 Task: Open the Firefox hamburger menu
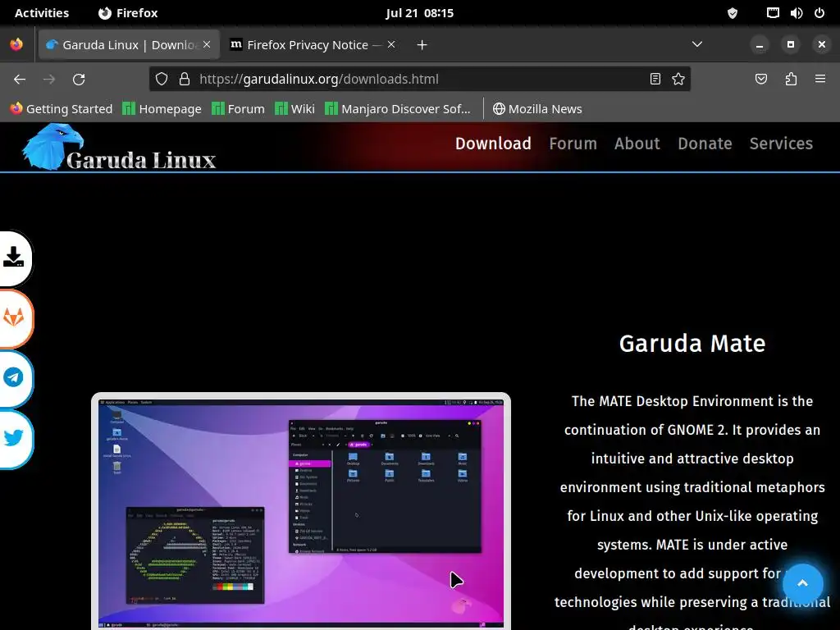(820, 80)
